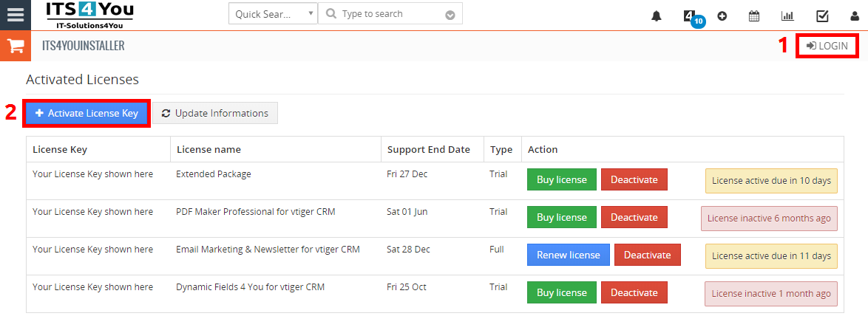Renew the Email Marketing & Newsletter license
The height and width of the screenshot is (333, 868).
(568, 255)
